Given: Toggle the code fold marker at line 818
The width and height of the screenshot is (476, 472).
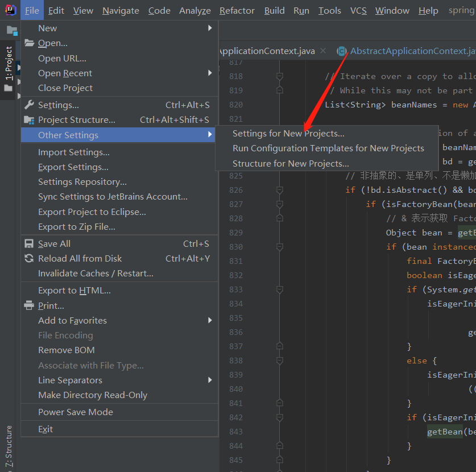Looking at the screenshot, I should 279,76.
